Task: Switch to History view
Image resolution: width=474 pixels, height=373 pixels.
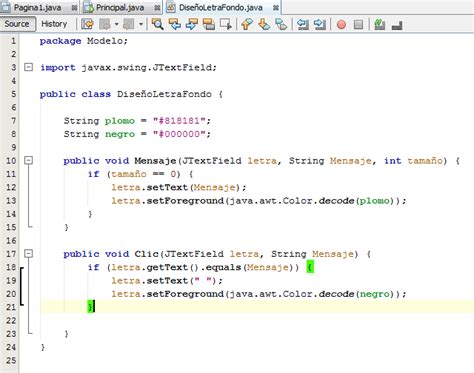Action: (x=54, y=24)
